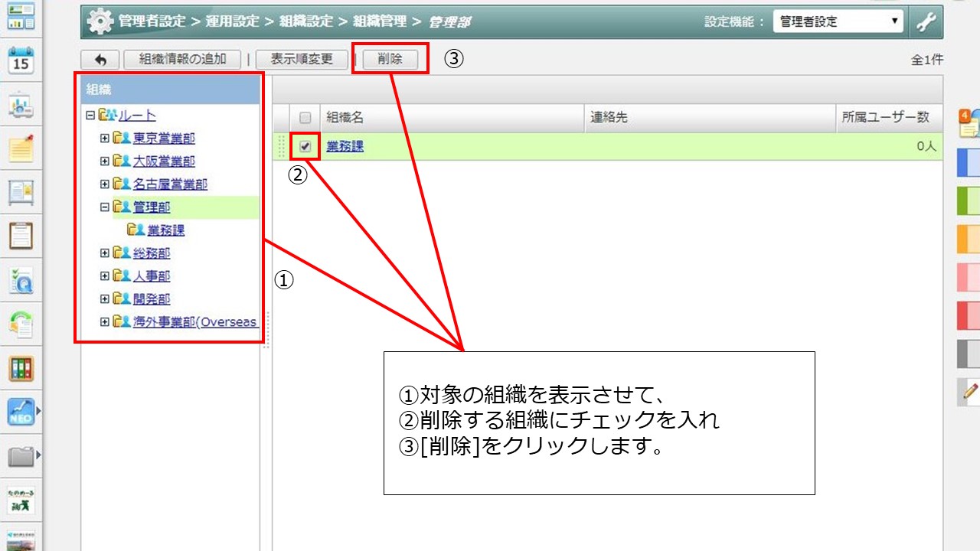Click the folder icon beside 総務部
Viewport: 980px width, 551px height.
[122, 253]
